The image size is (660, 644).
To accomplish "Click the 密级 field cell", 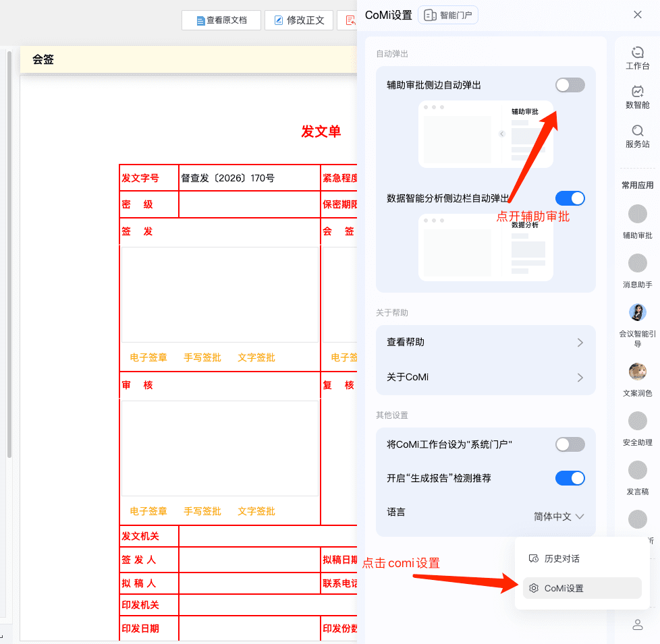I will [x=249, y=204].
